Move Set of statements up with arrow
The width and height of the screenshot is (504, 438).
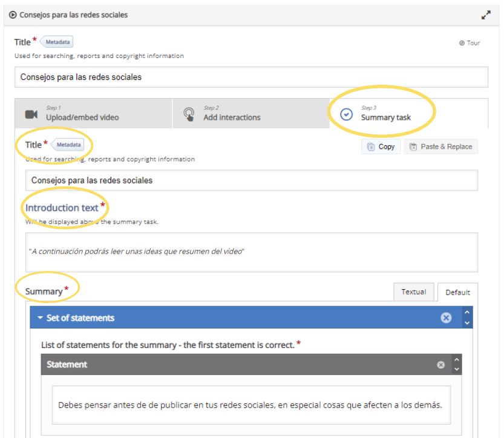[467, 312]
